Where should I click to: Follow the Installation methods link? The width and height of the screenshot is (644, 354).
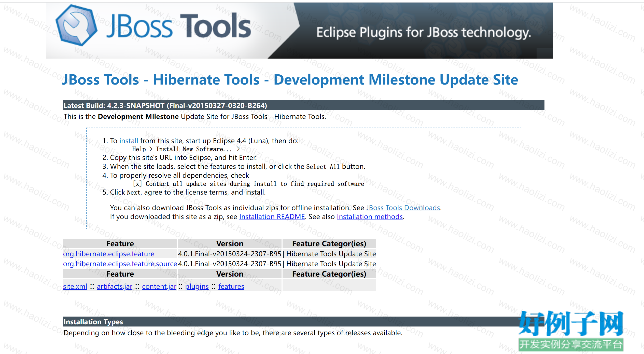tap(370, 216)
